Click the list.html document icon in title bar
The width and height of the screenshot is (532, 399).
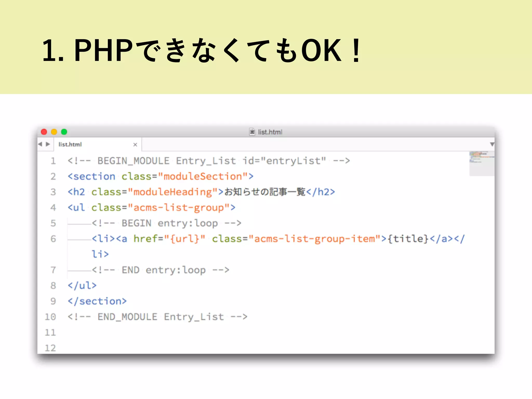(252, 132)
